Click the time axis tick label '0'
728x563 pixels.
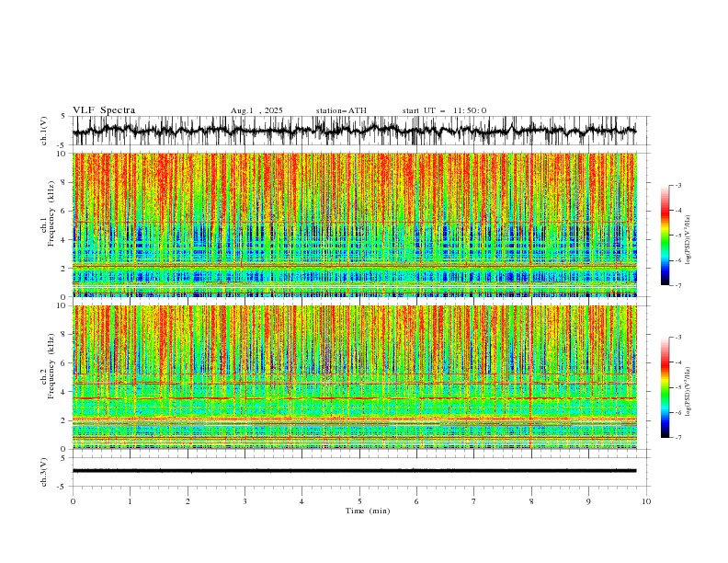point(73,501)
